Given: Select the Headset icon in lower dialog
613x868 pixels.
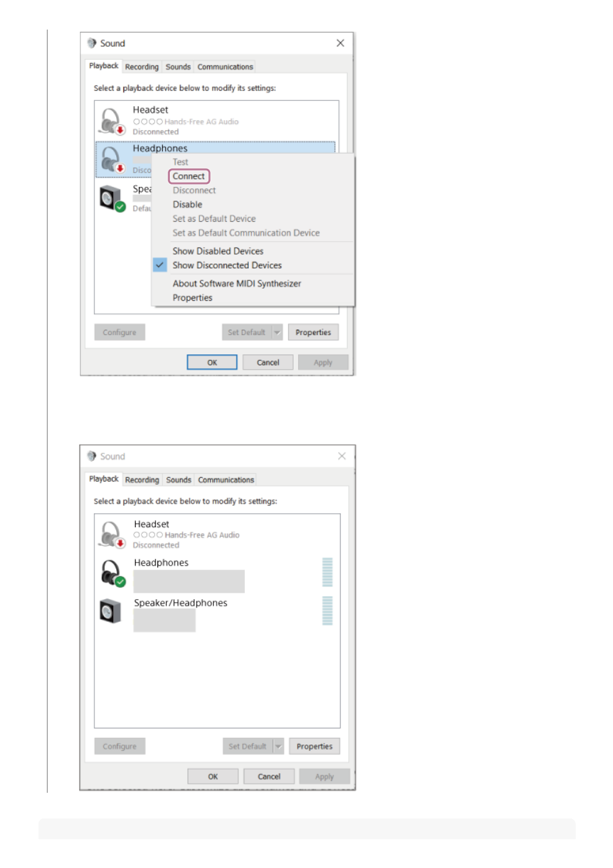Looking at the screenshot, I should tap(112, 535).
